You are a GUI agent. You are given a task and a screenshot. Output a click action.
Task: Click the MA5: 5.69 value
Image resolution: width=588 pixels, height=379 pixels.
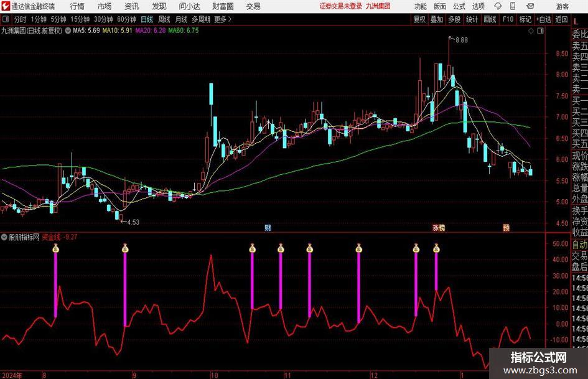(86, 30)
